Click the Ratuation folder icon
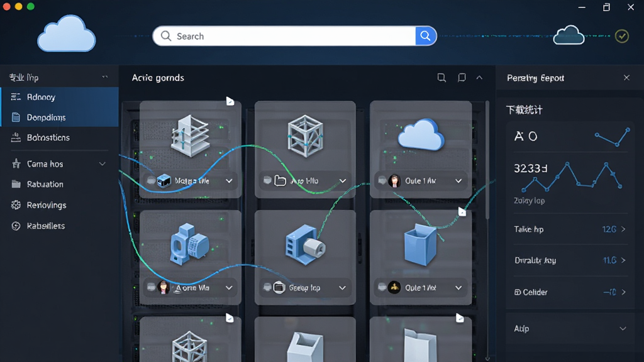 pos(16,184)
